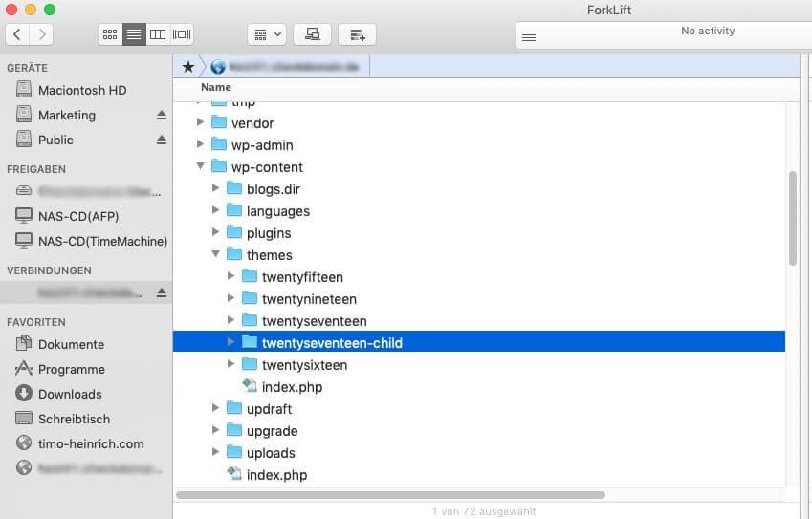
Task: Open Downloads in the sidebar favorites
Action: pyautogui.click(x=70, y=394)
